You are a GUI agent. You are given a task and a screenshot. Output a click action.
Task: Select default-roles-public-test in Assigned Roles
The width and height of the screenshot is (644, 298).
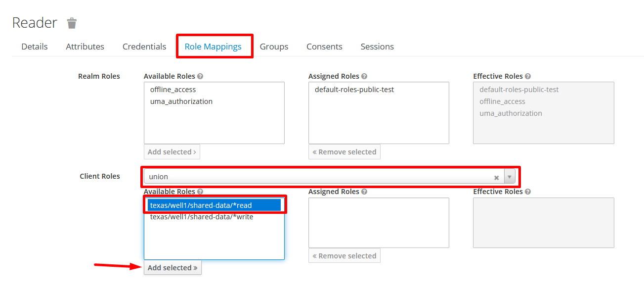point(354,90)
